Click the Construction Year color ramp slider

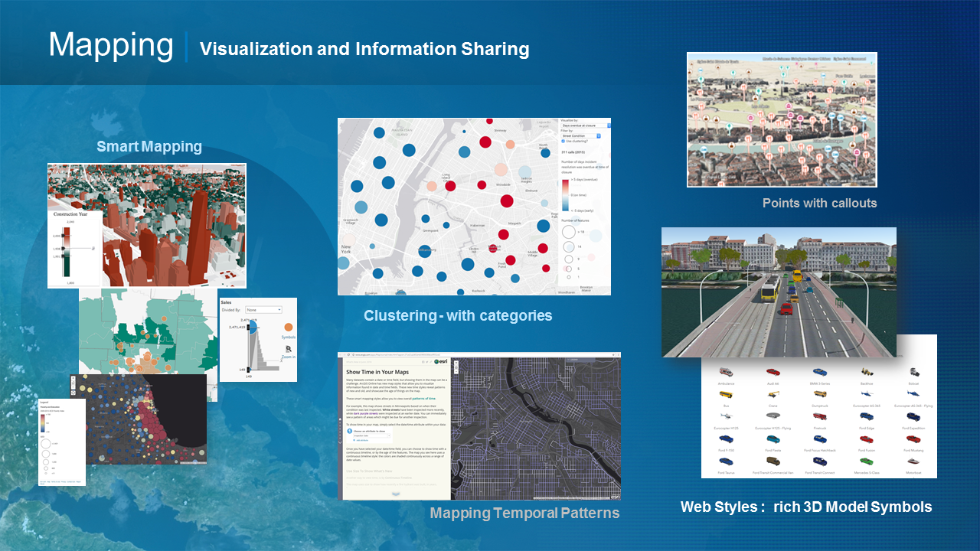67,252
